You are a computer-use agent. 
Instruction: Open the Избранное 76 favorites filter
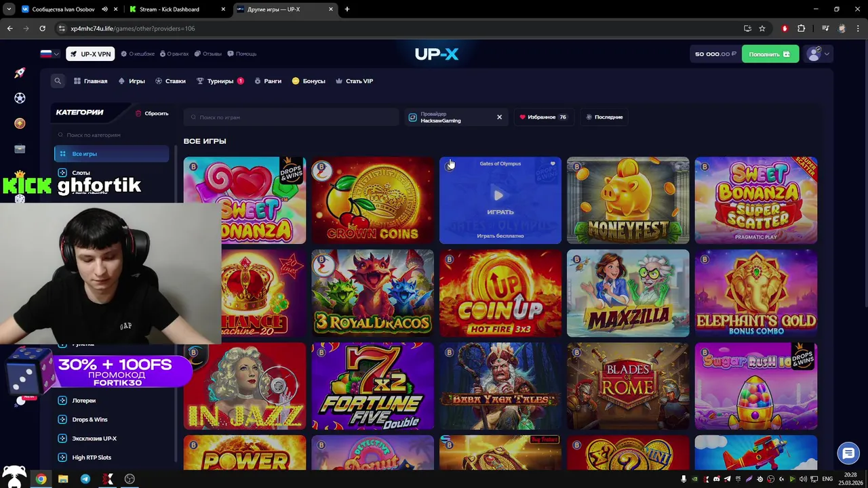pos(542,117)
